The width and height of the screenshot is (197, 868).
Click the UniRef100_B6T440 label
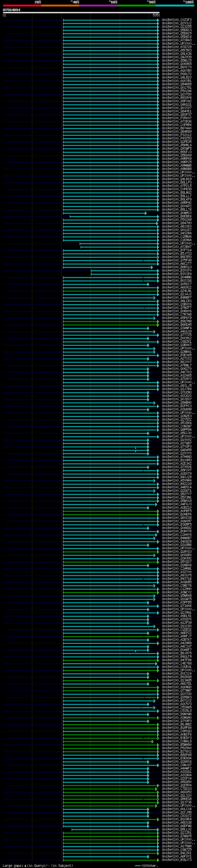(x=177, y=128)
